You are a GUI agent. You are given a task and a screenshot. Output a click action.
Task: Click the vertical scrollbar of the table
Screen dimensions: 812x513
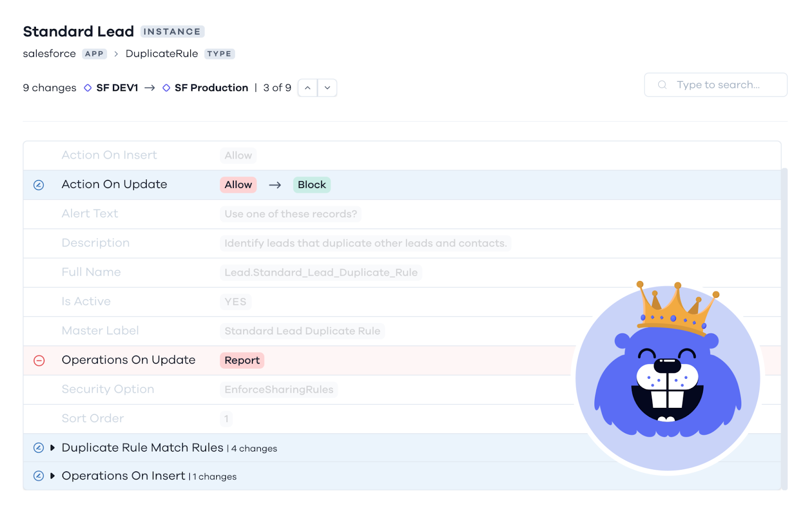click(785, 329)
